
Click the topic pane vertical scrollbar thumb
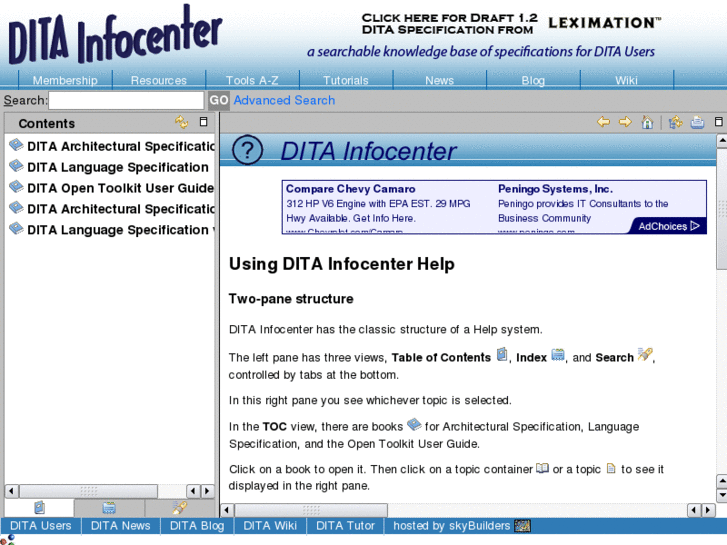(721, 209)
